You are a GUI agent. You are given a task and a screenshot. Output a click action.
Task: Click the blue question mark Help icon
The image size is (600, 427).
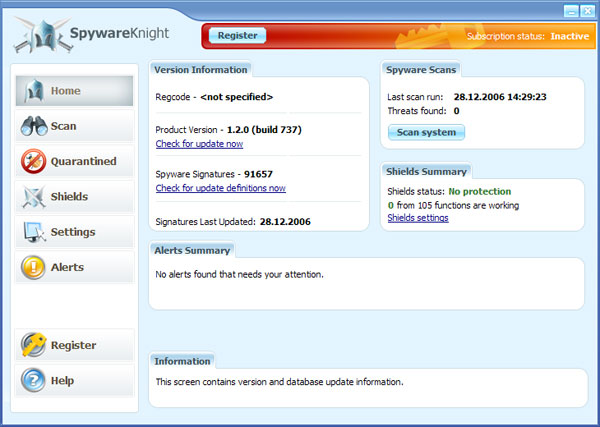[x=33, y=380]
